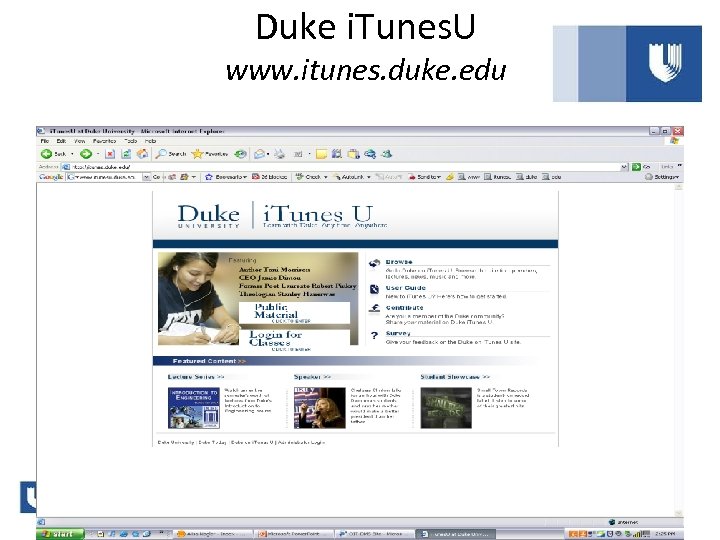Open the Lecture Series section link
Screen dimensions: 720x540
[x=196, y=377]
